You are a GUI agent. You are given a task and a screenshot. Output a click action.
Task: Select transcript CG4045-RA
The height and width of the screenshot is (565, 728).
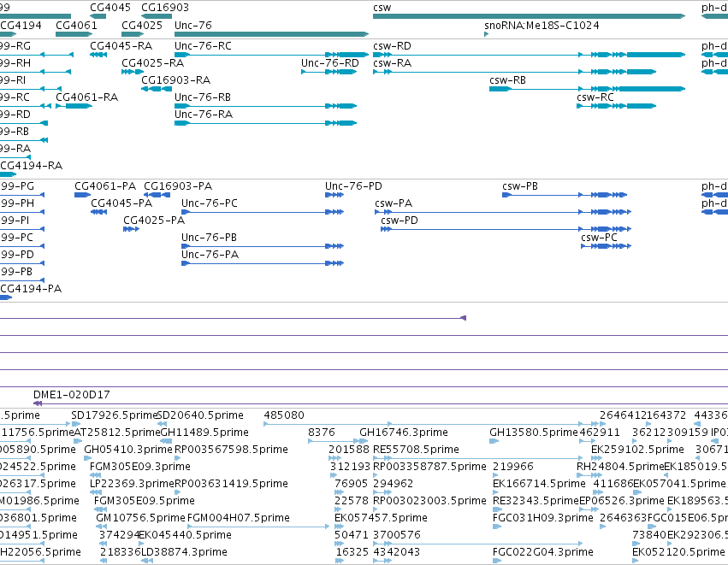[98, 55]
